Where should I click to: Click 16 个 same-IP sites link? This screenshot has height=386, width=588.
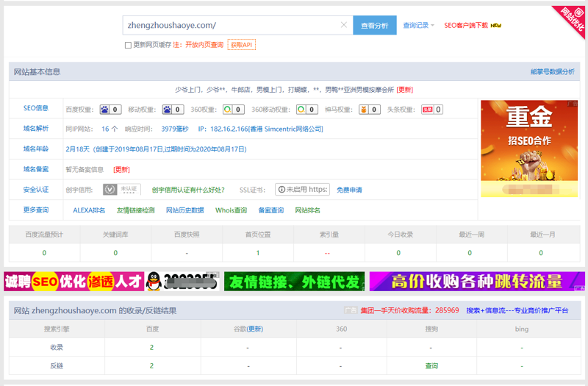[110, 129]
